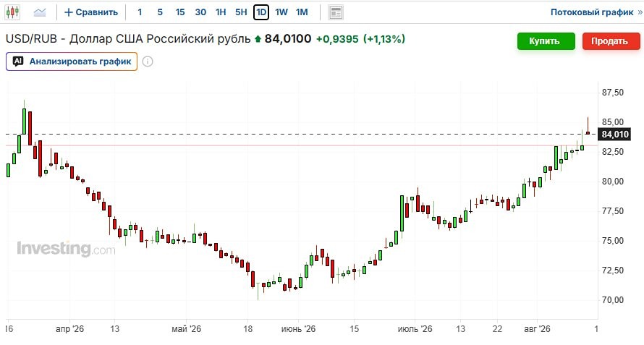Click the 'авг '26' date axis label

click(x=537, y=329)
